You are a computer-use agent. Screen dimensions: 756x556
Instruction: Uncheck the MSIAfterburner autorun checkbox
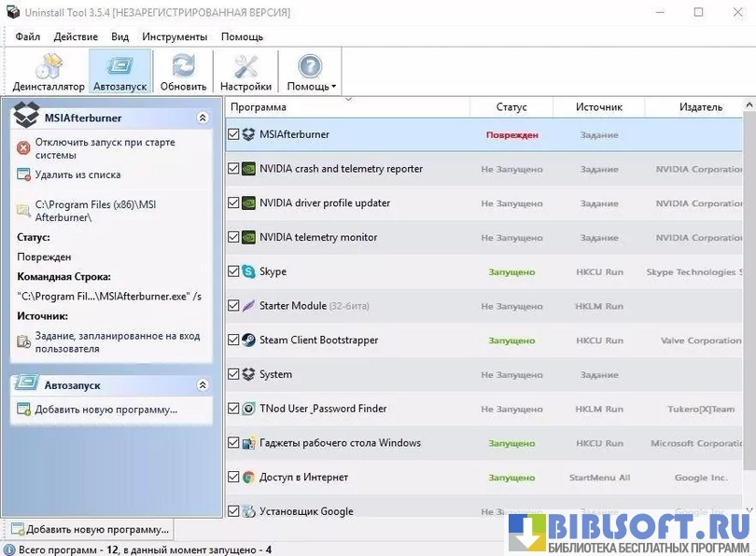point(233,134)
